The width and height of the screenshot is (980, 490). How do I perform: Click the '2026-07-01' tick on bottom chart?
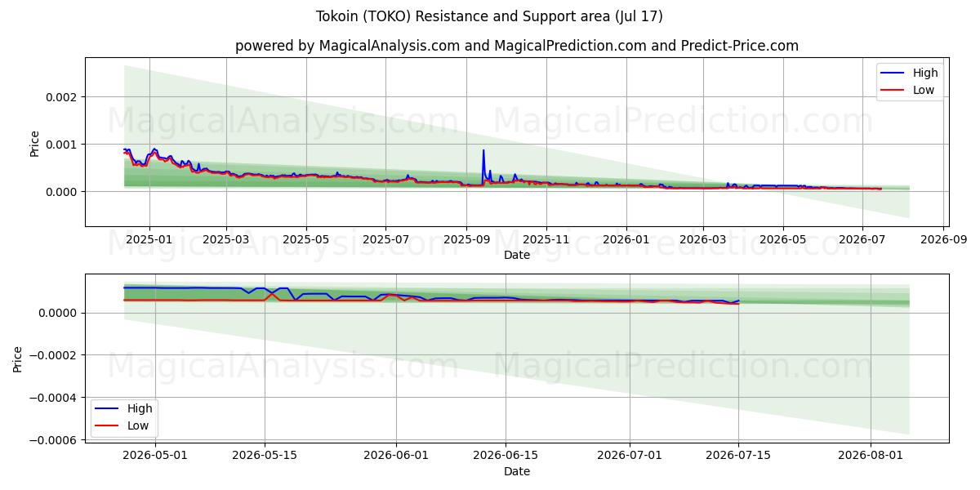pyautogui.click(x=630, y=457)
